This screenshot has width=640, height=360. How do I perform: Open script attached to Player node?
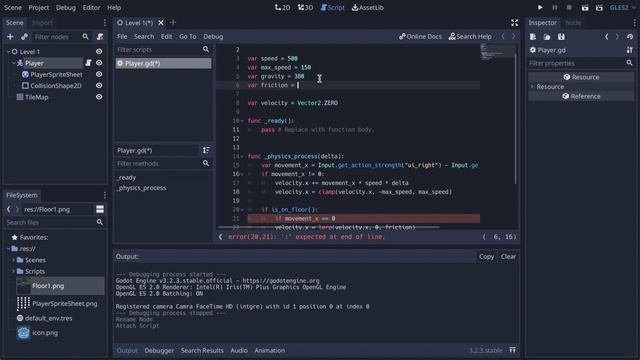pyautogui.click(x=88, y=63)
